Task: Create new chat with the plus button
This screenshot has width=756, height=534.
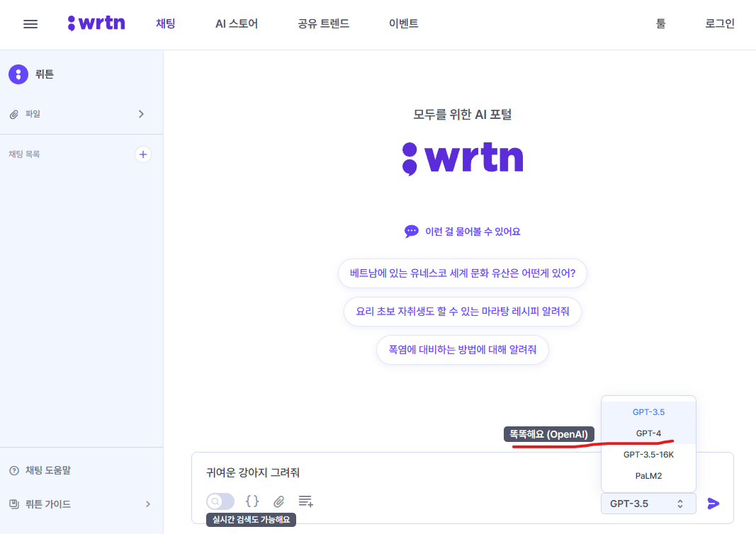Action: (x=143, y=154)
